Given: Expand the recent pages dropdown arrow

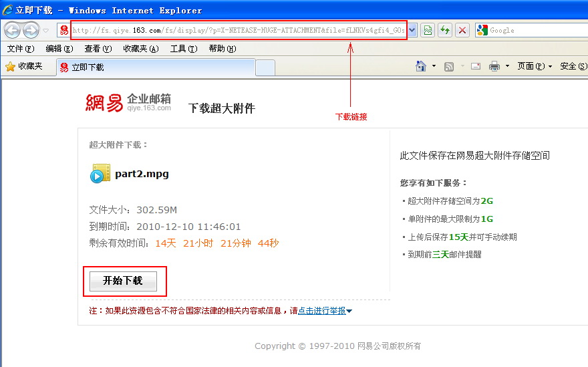Looking at the screenshot, I should [45, 30].
